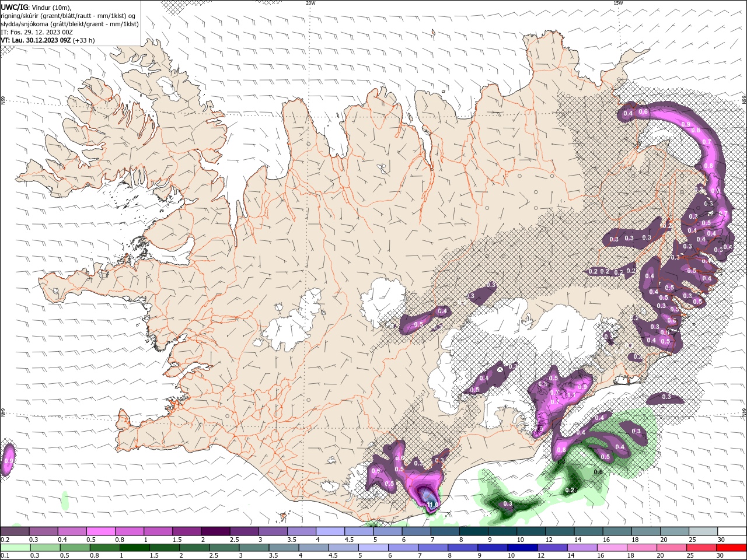Select the grey-purple 0.2 swatch in upper scale
This screenshot has height=560, width=747.
coord(15,531)
